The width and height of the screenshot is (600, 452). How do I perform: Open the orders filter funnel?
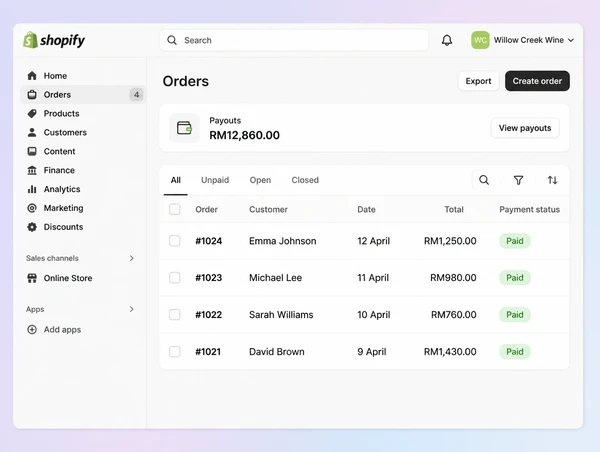(x=518, y=180)
